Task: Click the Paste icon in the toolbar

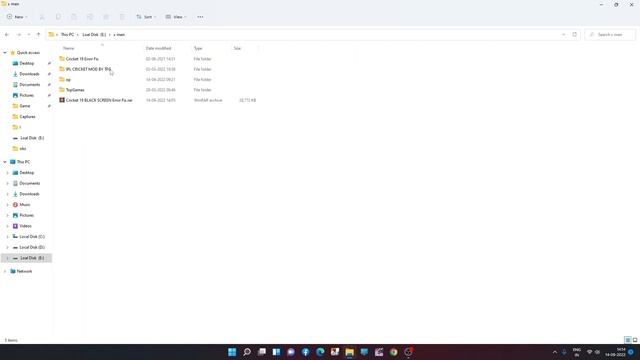Action: coord(74,17)
